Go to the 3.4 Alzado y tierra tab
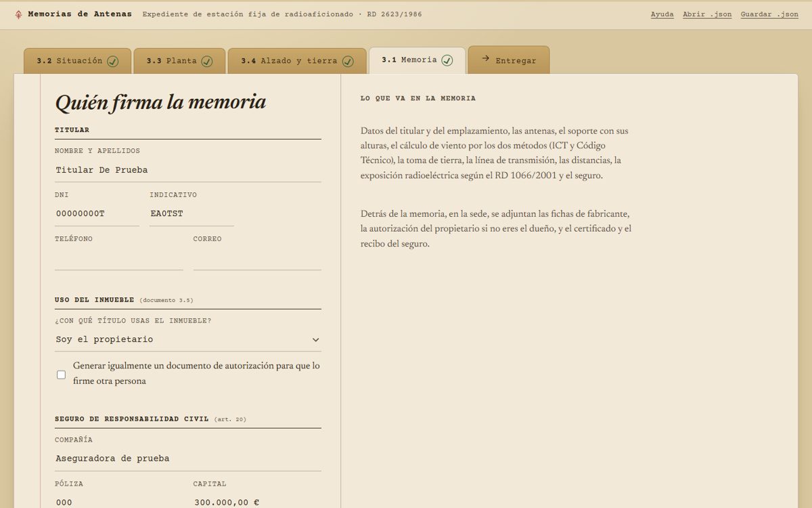The width and height of the screenshot is (812, 508). (297, 61)
